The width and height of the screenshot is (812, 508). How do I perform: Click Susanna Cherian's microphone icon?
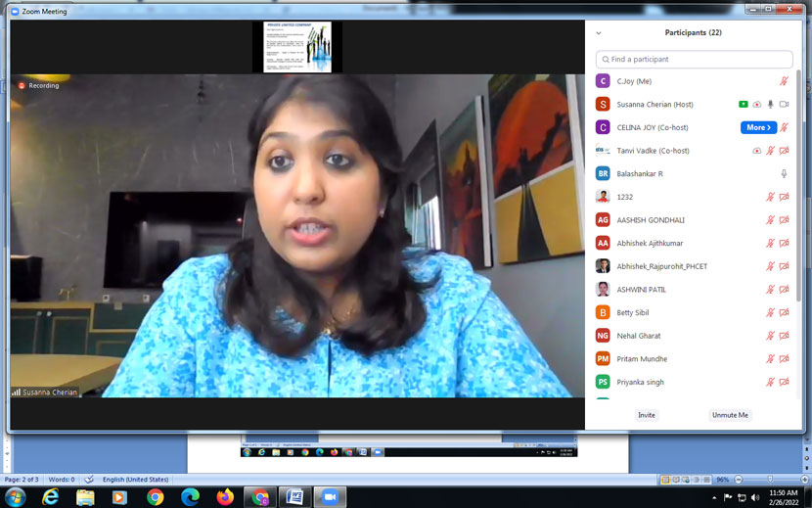pyautogui.click(x=771, y=104)
